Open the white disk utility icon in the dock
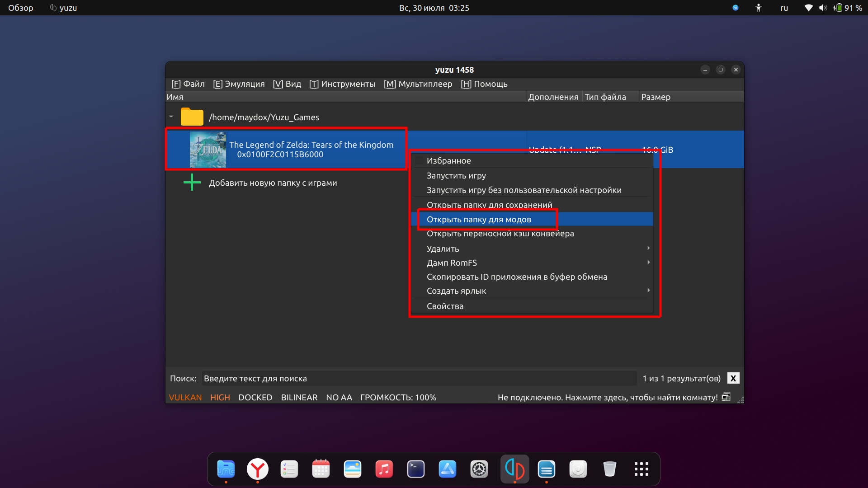Image resolution: width=868 pixels, height=488 pixels. click(578, 469)
